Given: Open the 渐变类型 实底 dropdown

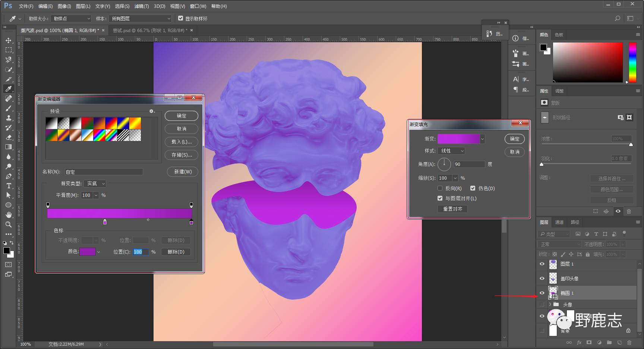Looking at the screenshot, I should click(x=95, y=183).
